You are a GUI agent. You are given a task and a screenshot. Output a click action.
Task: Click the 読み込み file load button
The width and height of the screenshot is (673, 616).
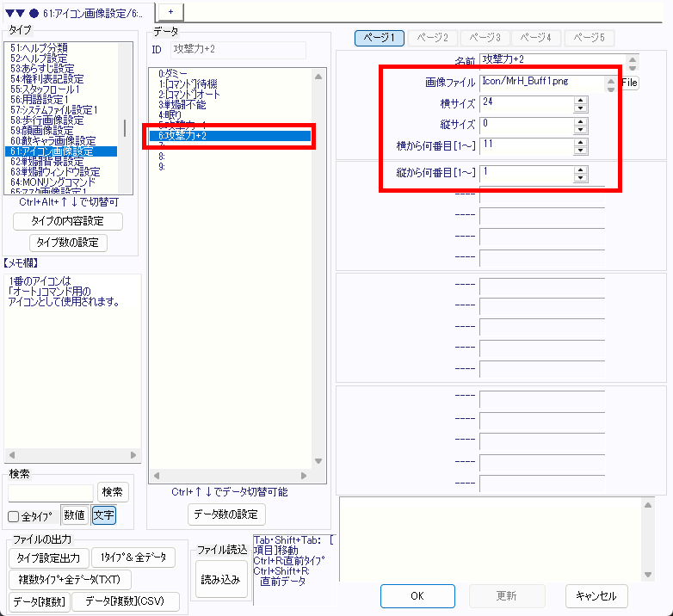pos(221,580)
